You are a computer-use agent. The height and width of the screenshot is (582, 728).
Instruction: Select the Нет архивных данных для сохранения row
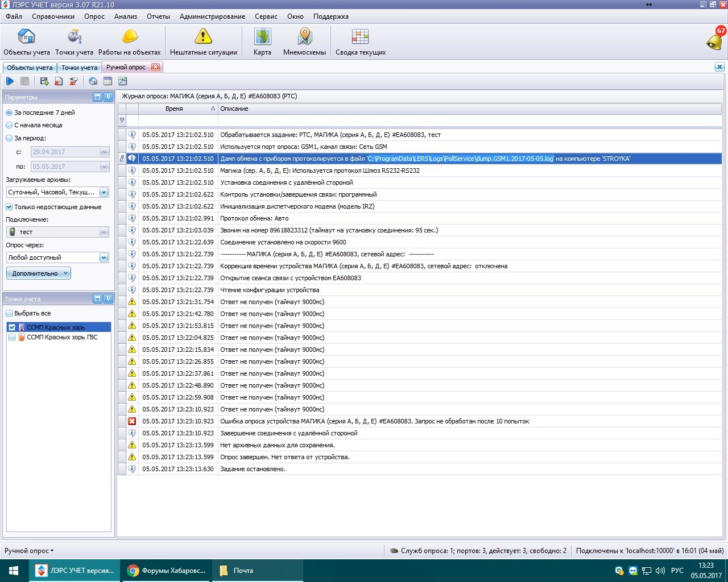pos(420,445)
